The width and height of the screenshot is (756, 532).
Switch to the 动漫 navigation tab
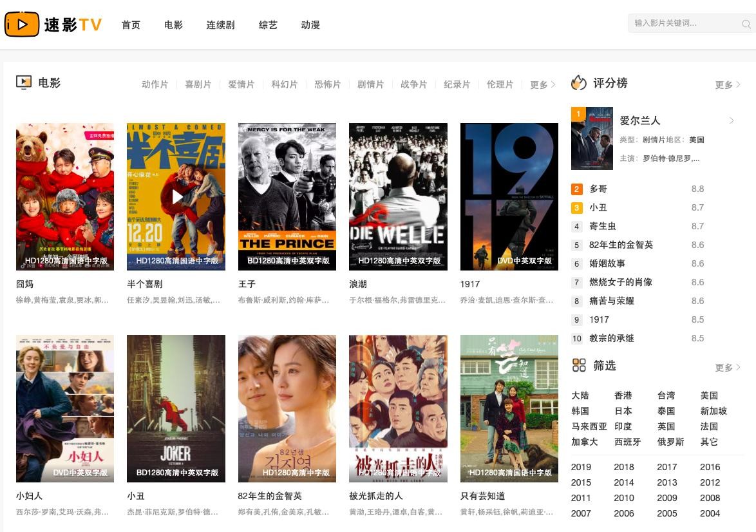310,25
